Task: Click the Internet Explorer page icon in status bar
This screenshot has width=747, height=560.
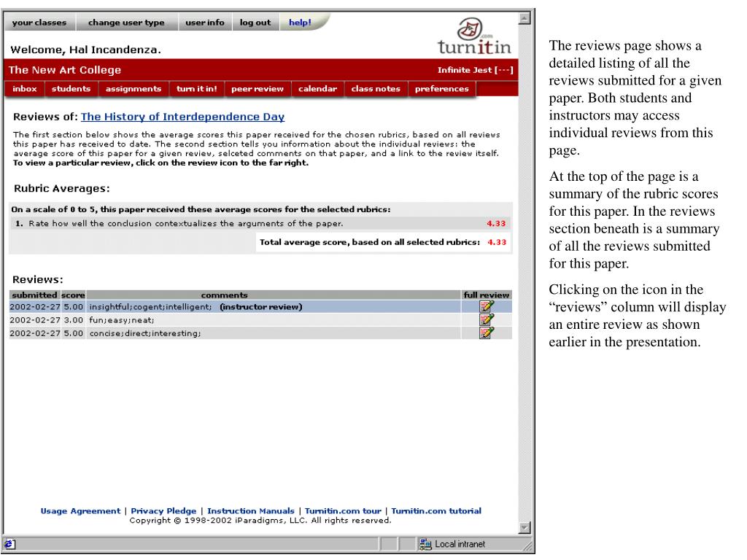Action: pyautogui.click(x=10, y=544)
